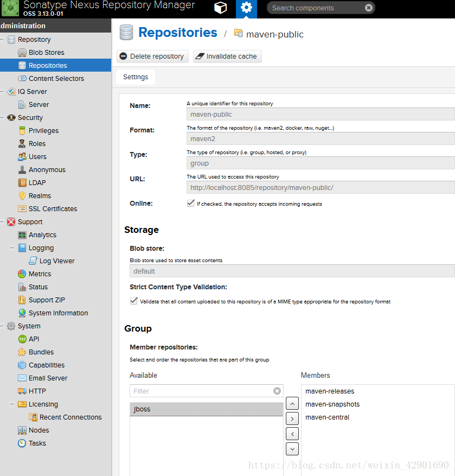Clear the Available Filter field

pos(277,391)
